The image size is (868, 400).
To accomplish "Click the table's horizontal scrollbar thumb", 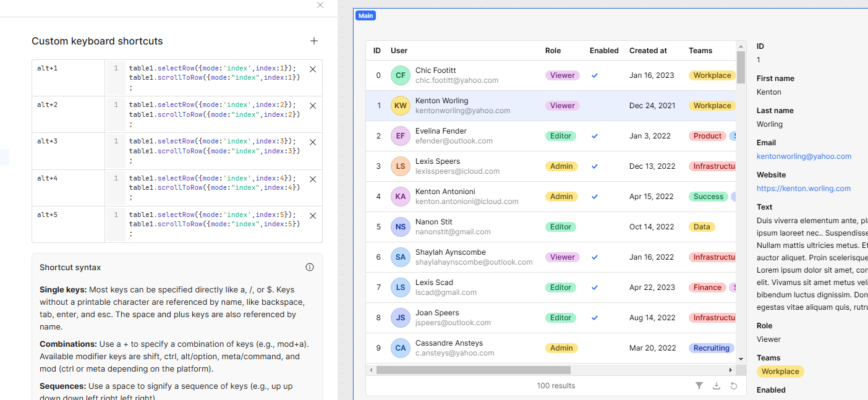I will pyautogui.click(x=473, y=370).
